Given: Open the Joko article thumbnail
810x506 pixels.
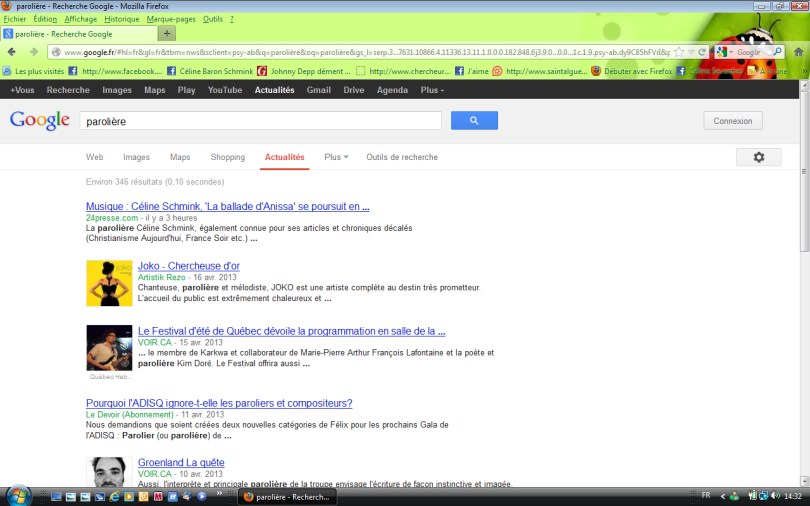Looking at the screenshot, I should (108, 283).
